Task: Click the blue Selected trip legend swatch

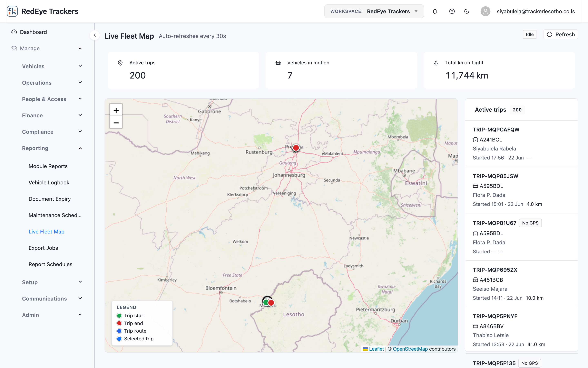Action: pos(119,339)
